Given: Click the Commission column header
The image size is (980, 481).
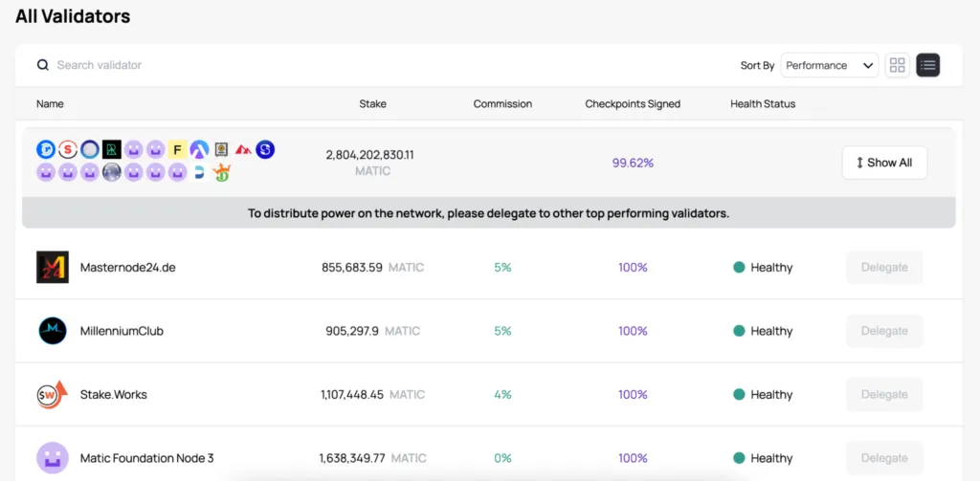Looking at the screenshot, I should tap(502, 103).
